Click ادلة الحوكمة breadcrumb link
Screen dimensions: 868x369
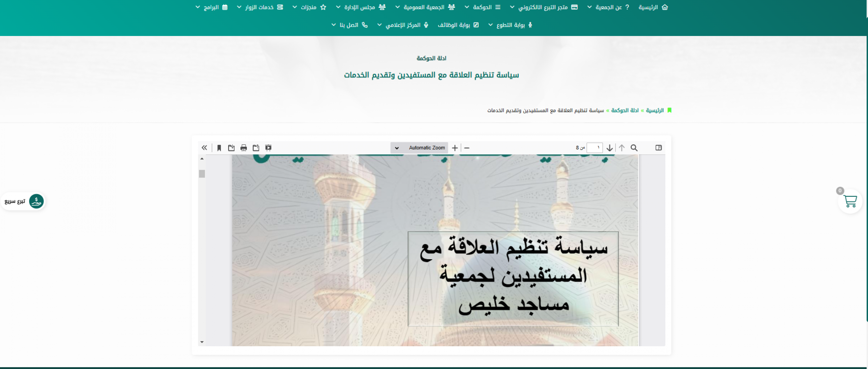pos(625,110)
